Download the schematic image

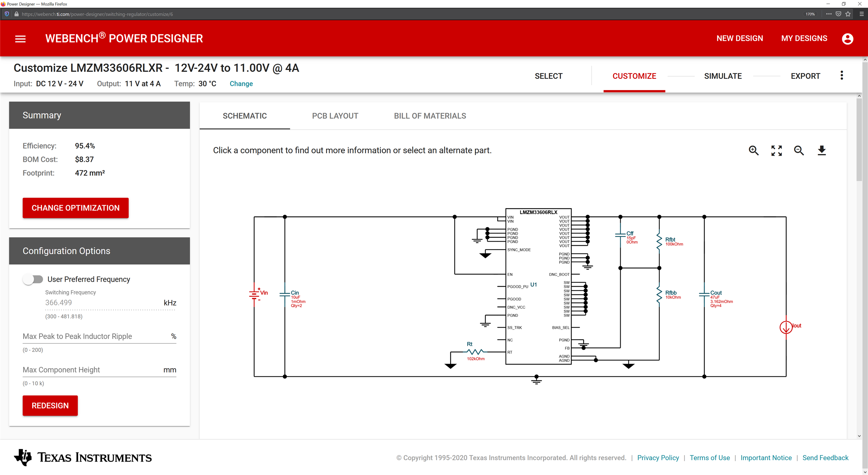822,150
